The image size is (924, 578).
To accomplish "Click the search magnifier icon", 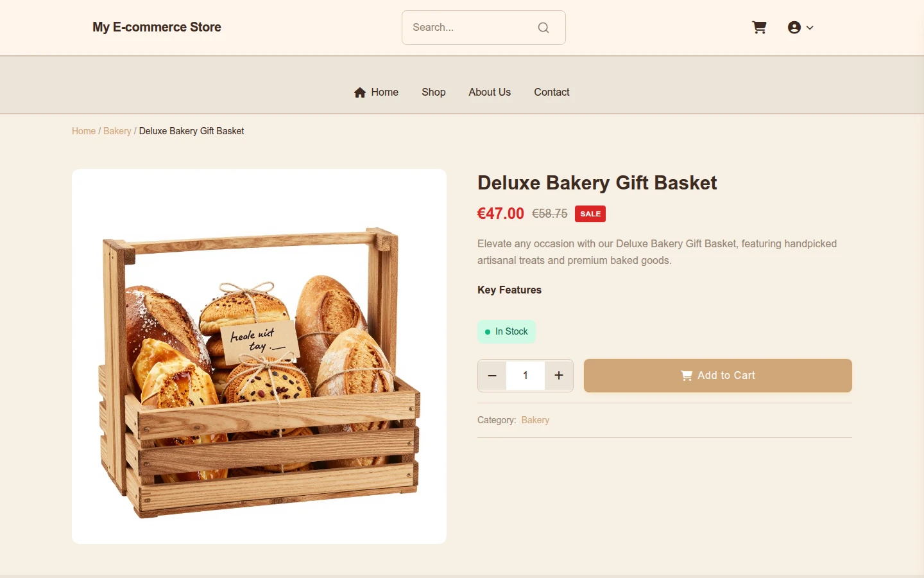I will coord(543,28).
